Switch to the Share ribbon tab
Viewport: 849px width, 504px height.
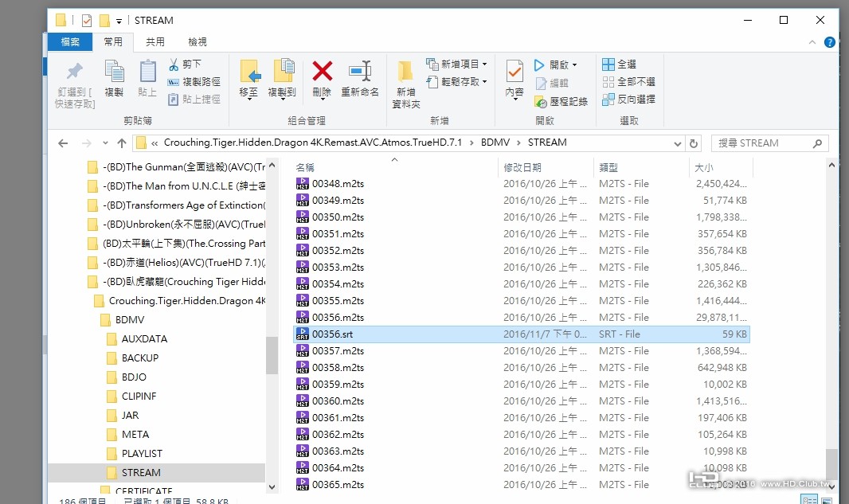[155, 41]
